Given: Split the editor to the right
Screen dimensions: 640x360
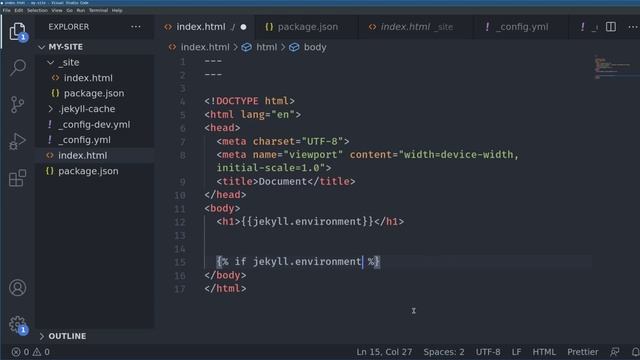Looking at the screenshot, I should 611,27.
